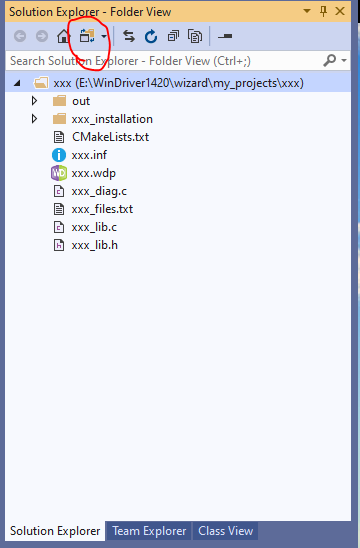Click the Search Solution Explorer input field
The image size is (360, 548).
click(164, 61)
